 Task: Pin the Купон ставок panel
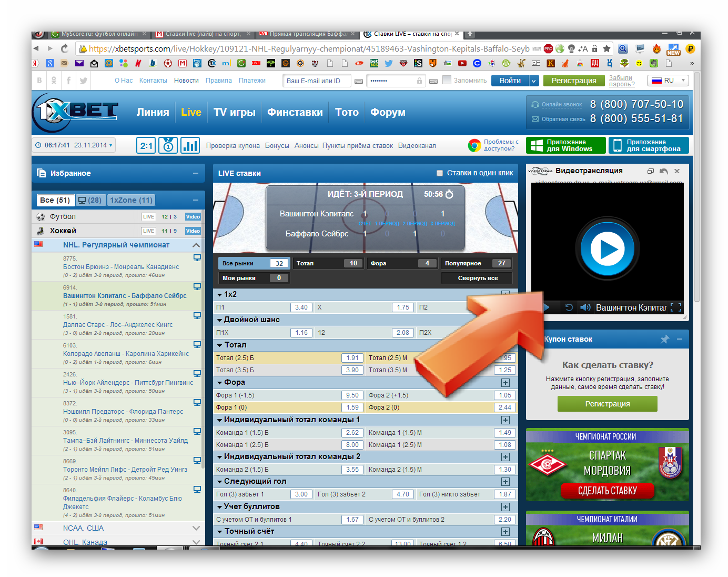(665, 339)
